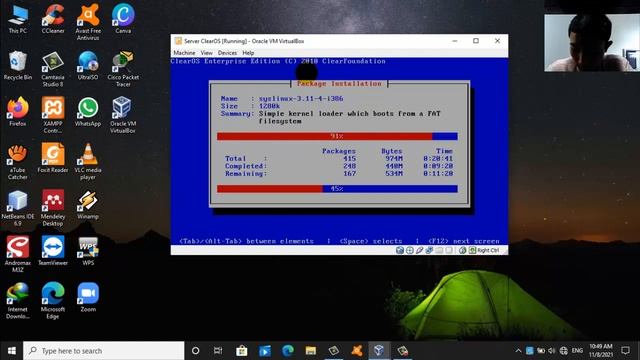Screen dimensions: 640x360
Task: Select Cisco Packet Tracer desktop shortcut
Action: coord(123,69)
